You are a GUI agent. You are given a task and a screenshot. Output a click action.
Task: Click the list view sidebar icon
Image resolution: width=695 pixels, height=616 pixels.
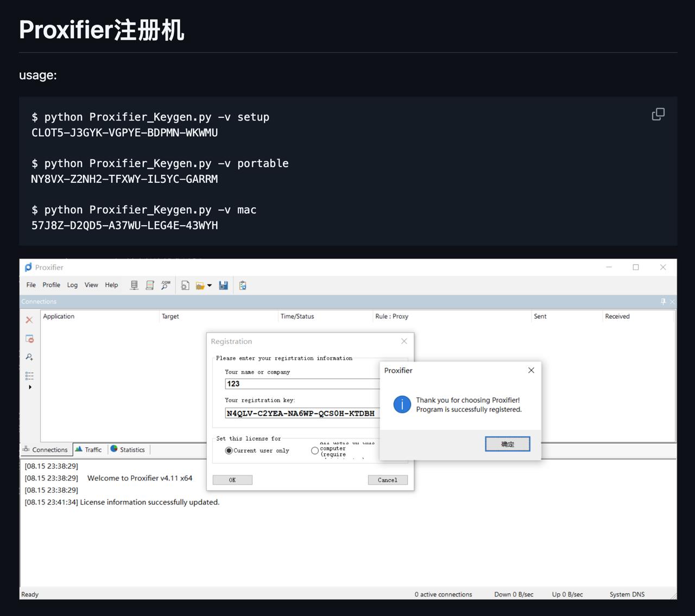(x=29, y=376)
